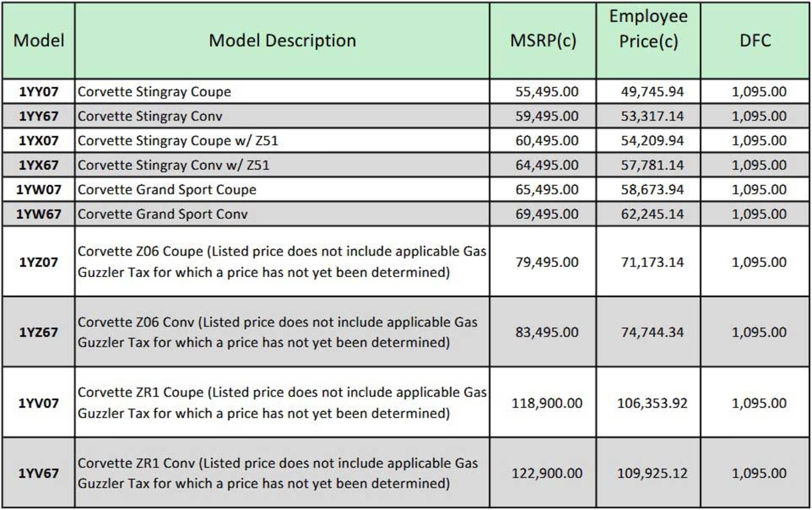Click the Model Description column header

[x=282, y=41]
